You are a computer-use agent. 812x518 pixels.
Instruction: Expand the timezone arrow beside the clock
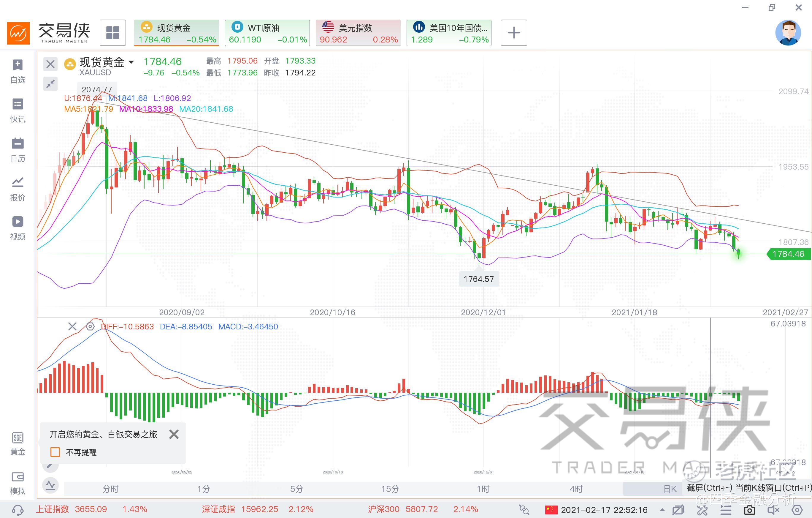pos(662,510)
